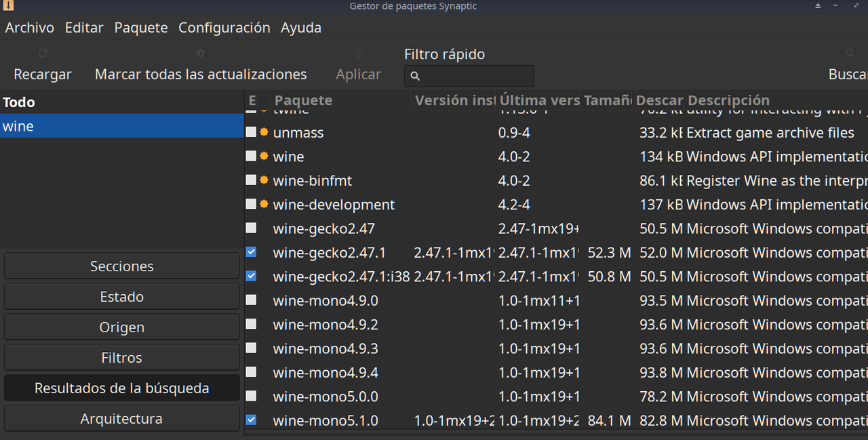Focus the Filtro rápido search field
The image size is (868, 440).
pyautogui.click(x=469, y=76)
